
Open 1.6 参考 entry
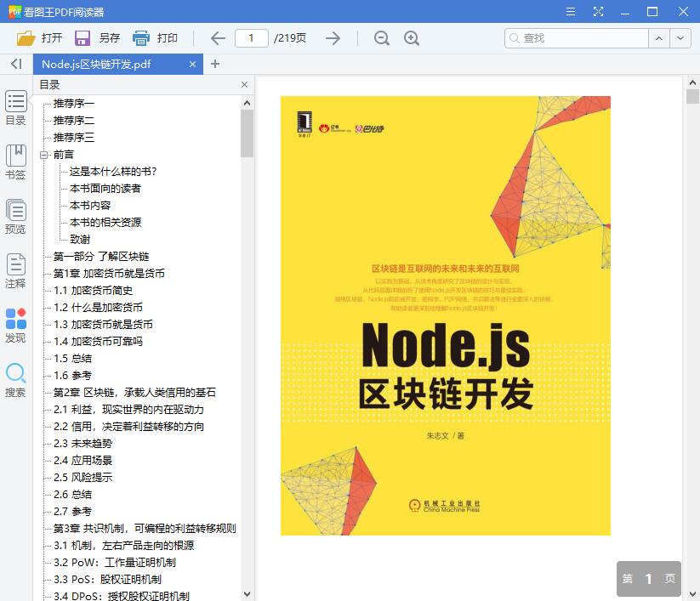[x=73, y=375]
